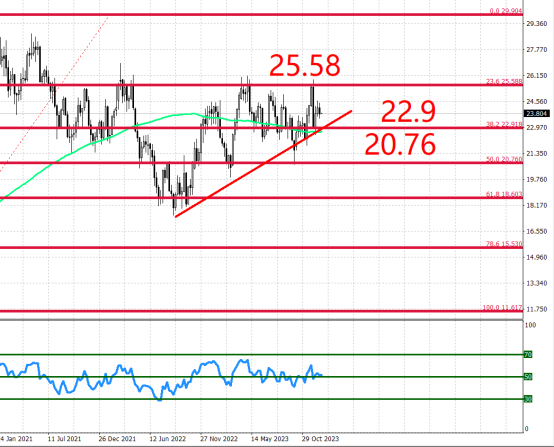The image size is (554, 447).
Task: Click the 12 Jun 2022 date label
Action: pyautogui.click(x=168, y=439)
